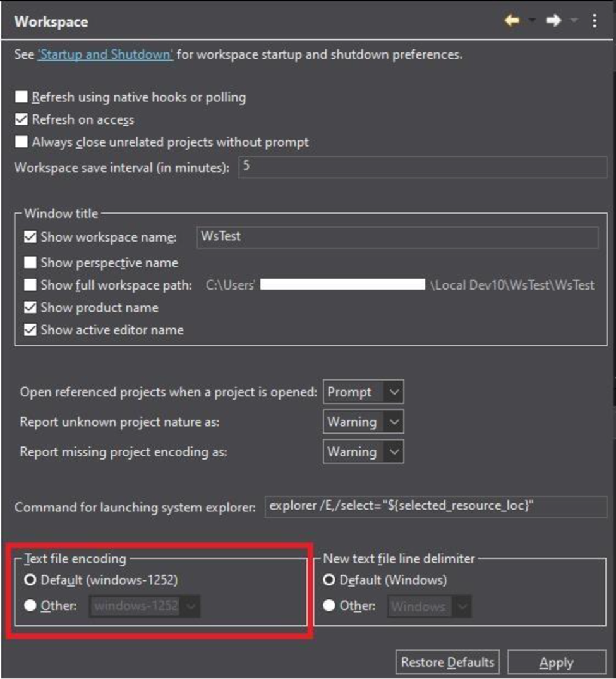
Task: Open back history dropdown arrow
Action: (x=532, y=21)
